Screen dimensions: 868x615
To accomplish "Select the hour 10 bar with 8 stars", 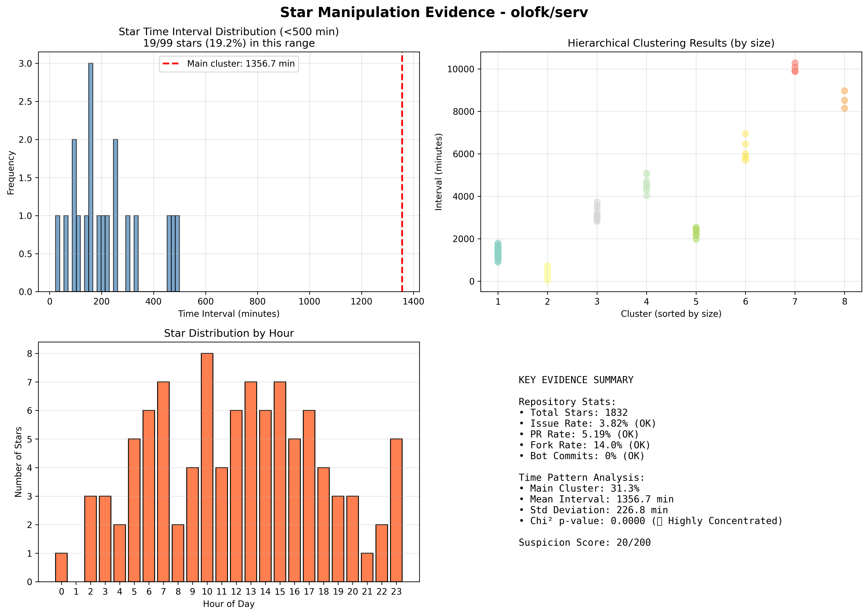I will (x=207, y=467).
